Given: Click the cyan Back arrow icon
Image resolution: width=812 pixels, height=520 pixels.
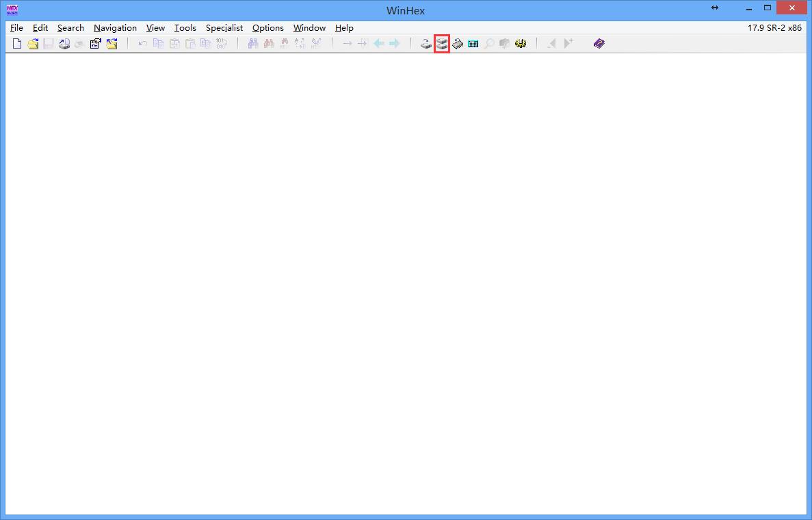Looking at the screenshot, I should pos(379,44).
